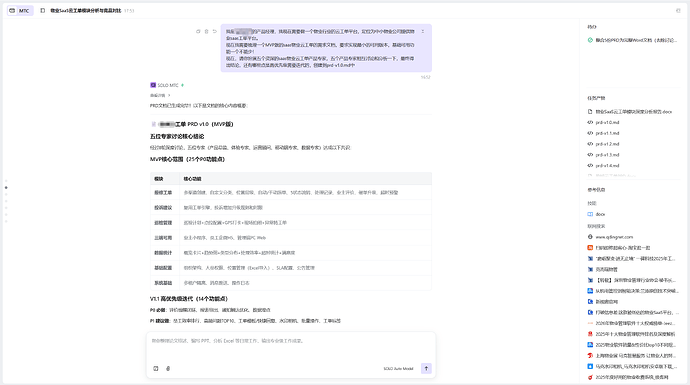The height and width of the screenshot is (385, 690).
Task: Open prd-v1.3.md in task outputs
Action: [603, 155]
